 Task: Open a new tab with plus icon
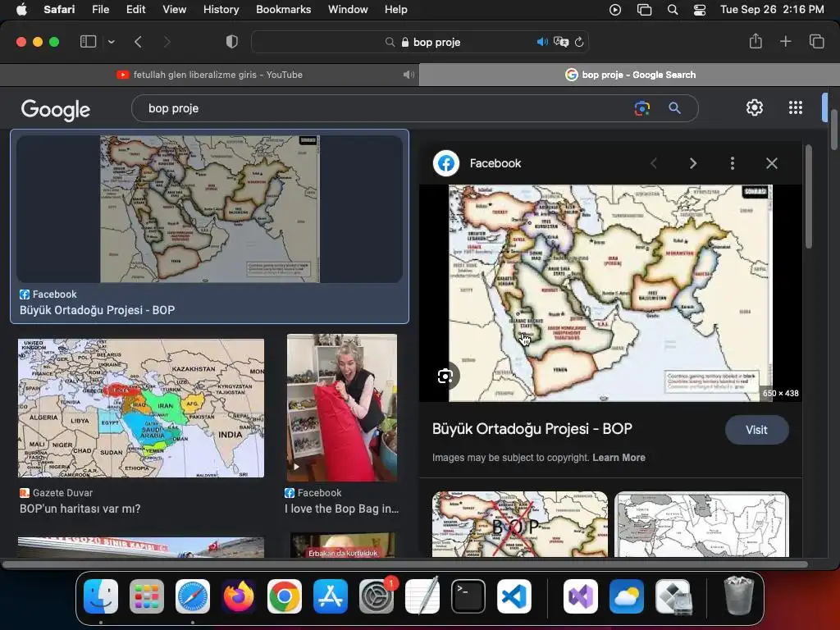pyautogui.click(x=785, y=41)
